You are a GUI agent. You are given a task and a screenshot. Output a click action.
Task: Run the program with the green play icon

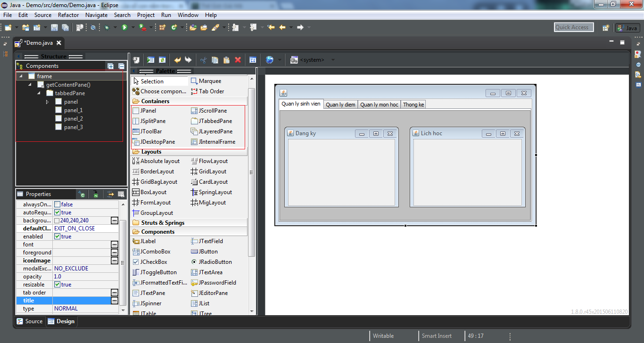[x=124, y=27]
